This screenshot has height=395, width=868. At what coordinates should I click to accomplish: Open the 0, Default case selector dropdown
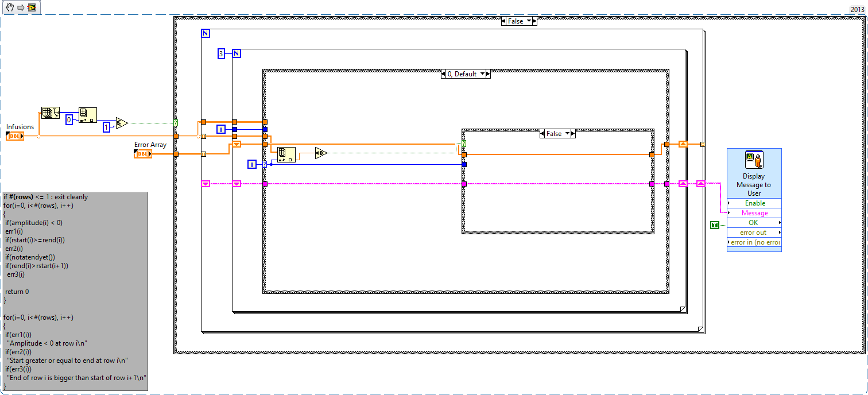(481, 74)
